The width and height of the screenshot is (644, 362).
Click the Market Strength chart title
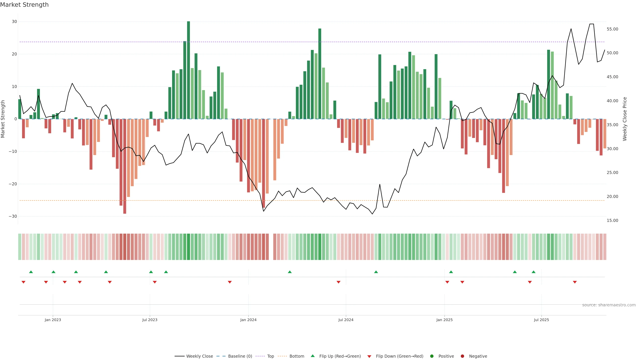pyautogui.click(x=24, y=5)
